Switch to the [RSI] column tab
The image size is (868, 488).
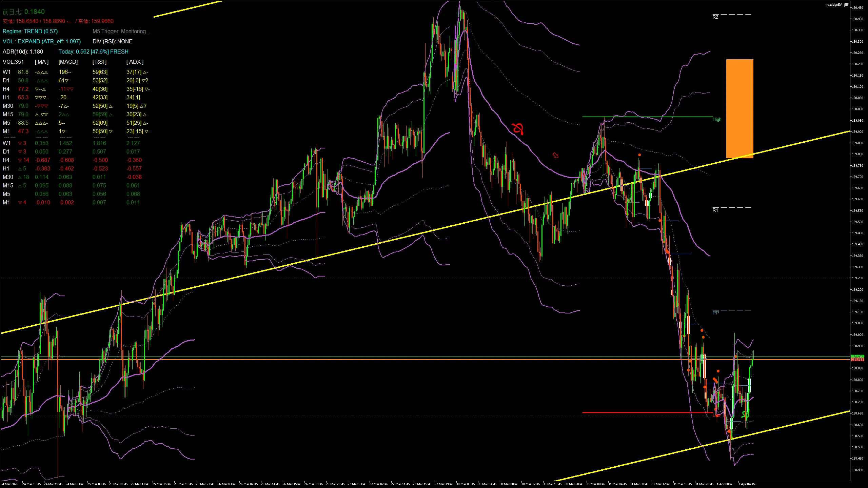(x=99, y=62)
